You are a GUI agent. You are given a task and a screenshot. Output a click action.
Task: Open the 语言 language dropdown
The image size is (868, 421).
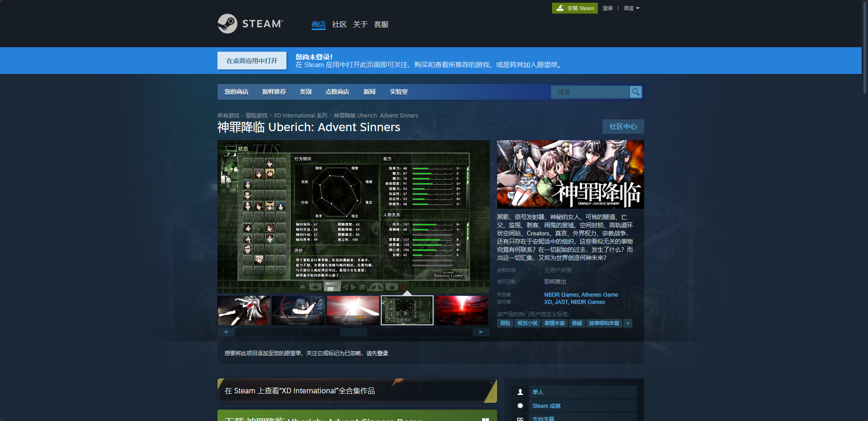point(631,8)
